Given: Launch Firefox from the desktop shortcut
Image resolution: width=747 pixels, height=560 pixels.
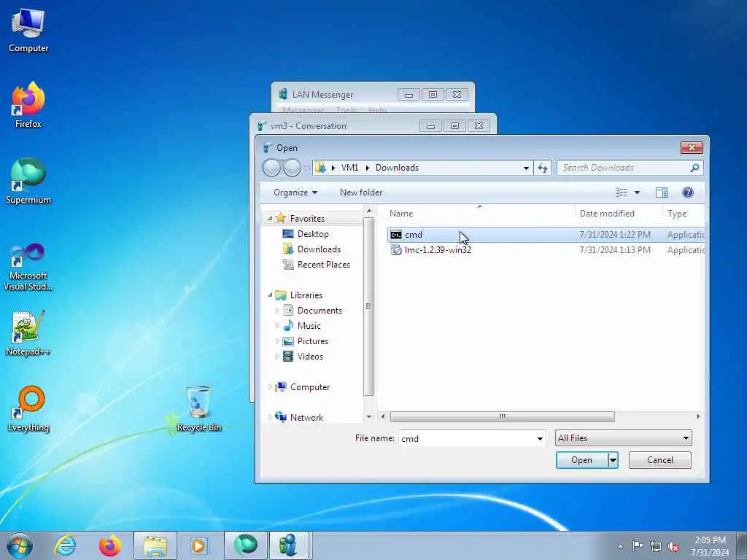Looking at the screenshot, I should click(x=28, y=105).
